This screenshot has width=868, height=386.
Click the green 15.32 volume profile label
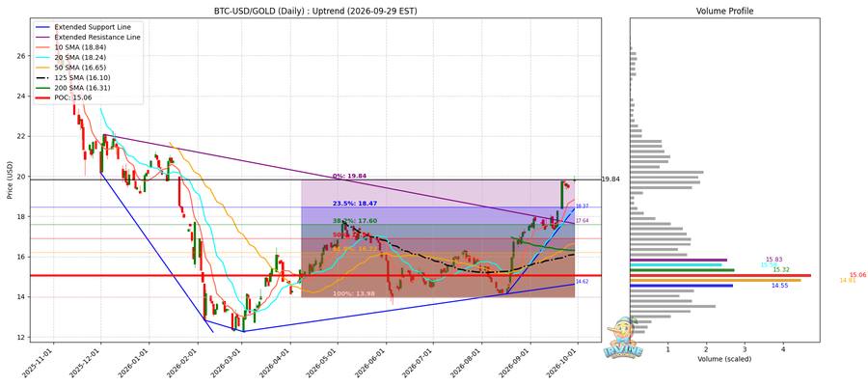(780, 269)
